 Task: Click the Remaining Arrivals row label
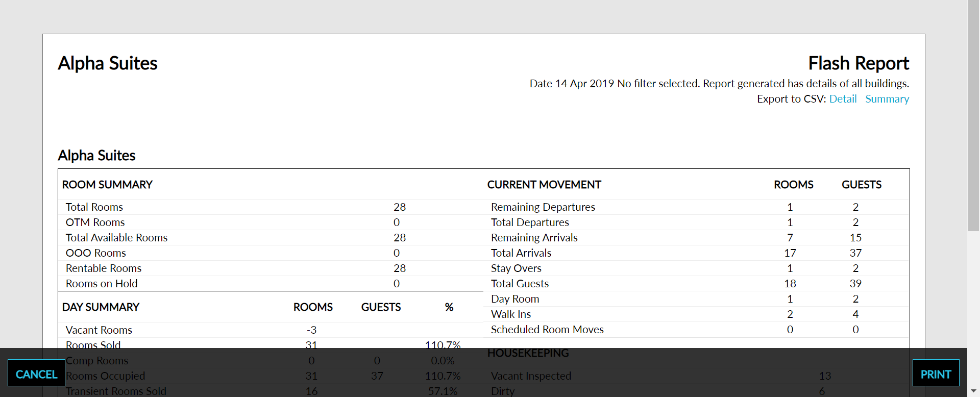tap(534, 238)
